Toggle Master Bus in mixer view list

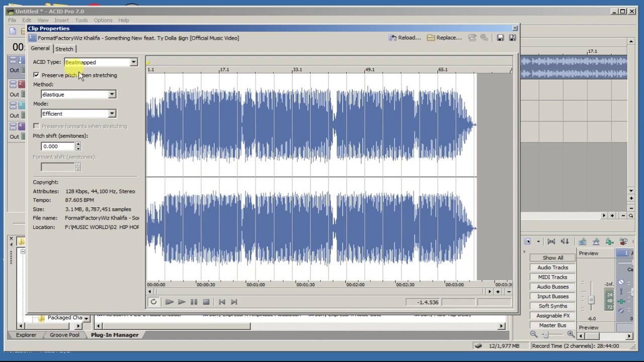pyautogui.click(x=553, y=325)
